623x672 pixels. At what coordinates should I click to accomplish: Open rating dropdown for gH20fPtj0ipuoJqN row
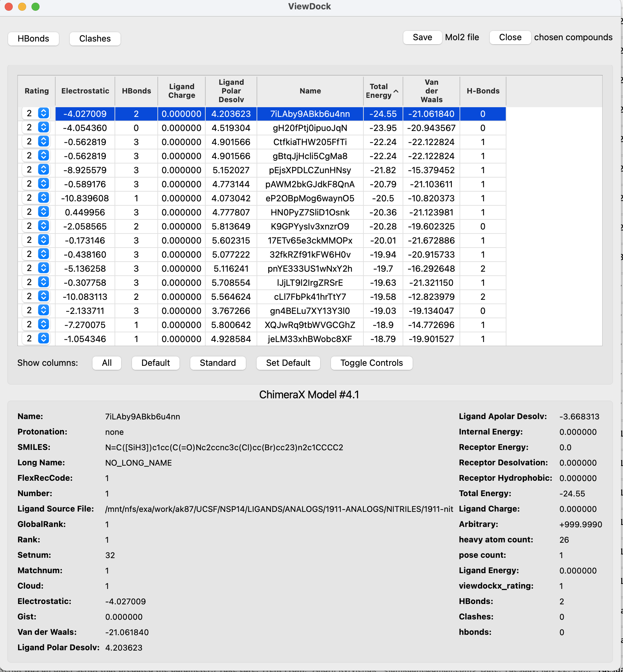(44, 127)
